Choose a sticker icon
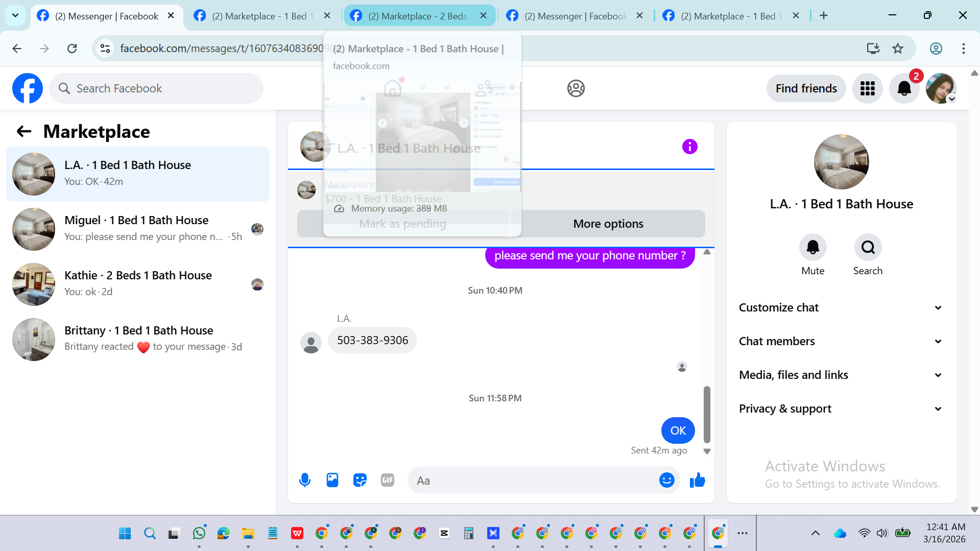The width and height of the screenshot is (980, 551). click(360, 480)
